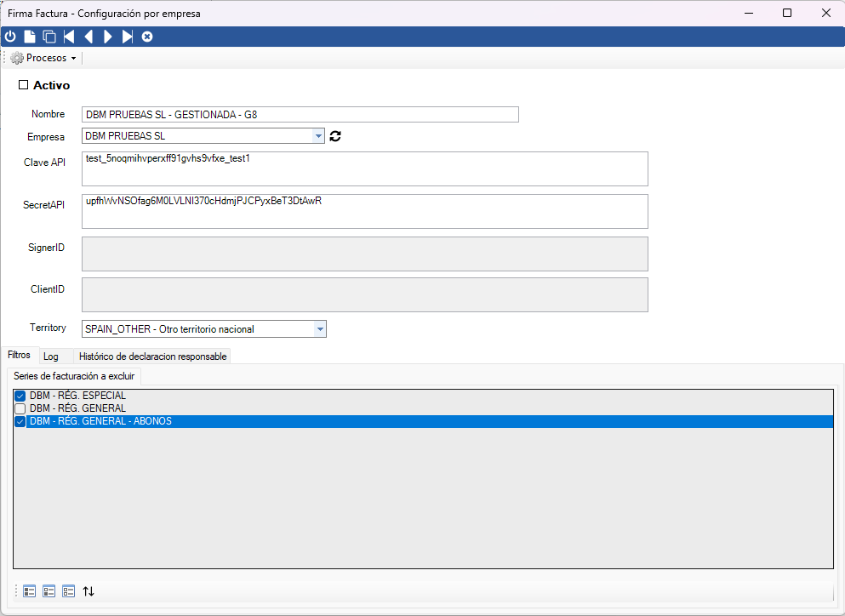Open the Territory dropdown list
Image resolution: width=845 pixels, height=616 pixels.
point(320,329)
